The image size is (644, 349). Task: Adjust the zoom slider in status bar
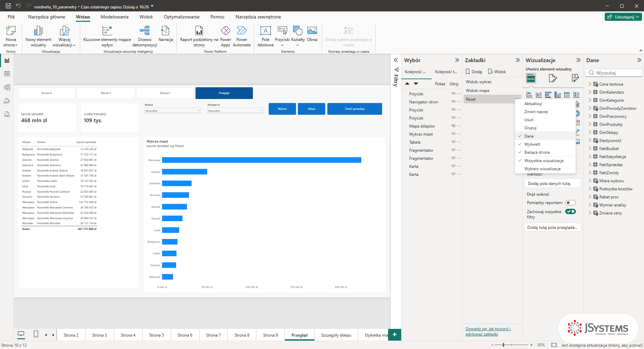(x=503, y=345)
